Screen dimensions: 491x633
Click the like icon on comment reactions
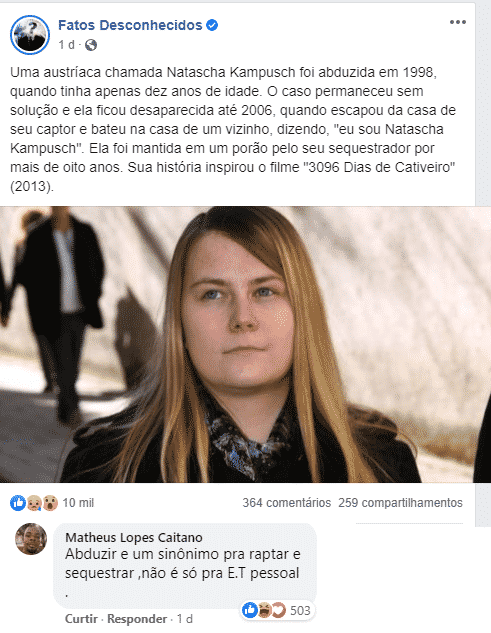click(x=250, y=610)
